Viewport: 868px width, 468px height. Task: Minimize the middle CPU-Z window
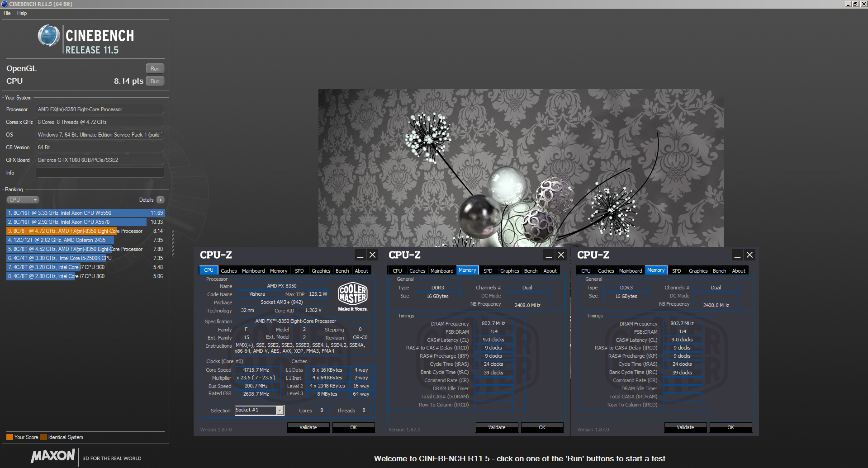click(x=549, y=255)
